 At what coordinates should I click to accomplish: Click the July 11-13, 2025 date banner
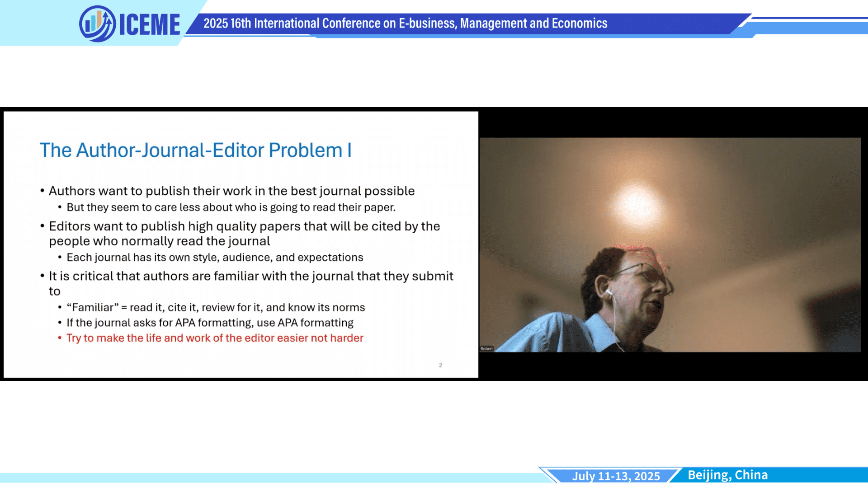(x=616, y=476)
